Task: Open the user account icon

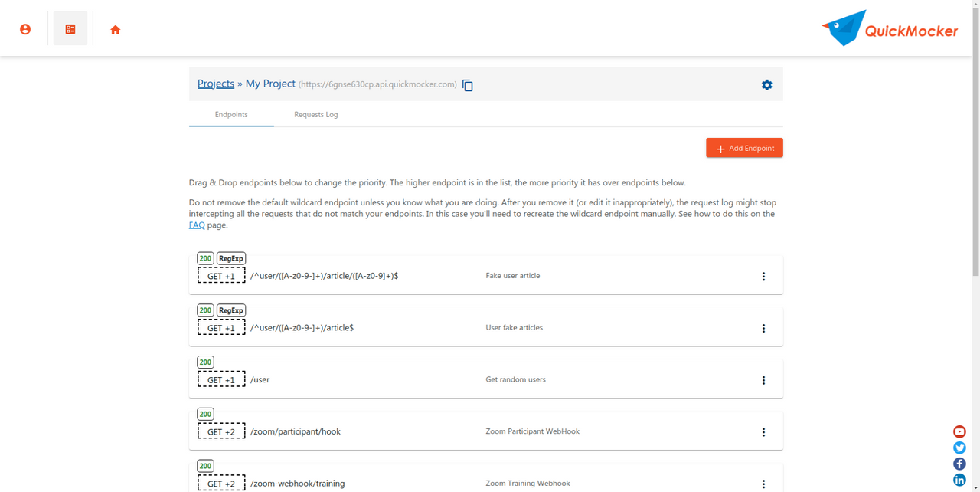Action: pyautogui.click(x=25, y=29)
